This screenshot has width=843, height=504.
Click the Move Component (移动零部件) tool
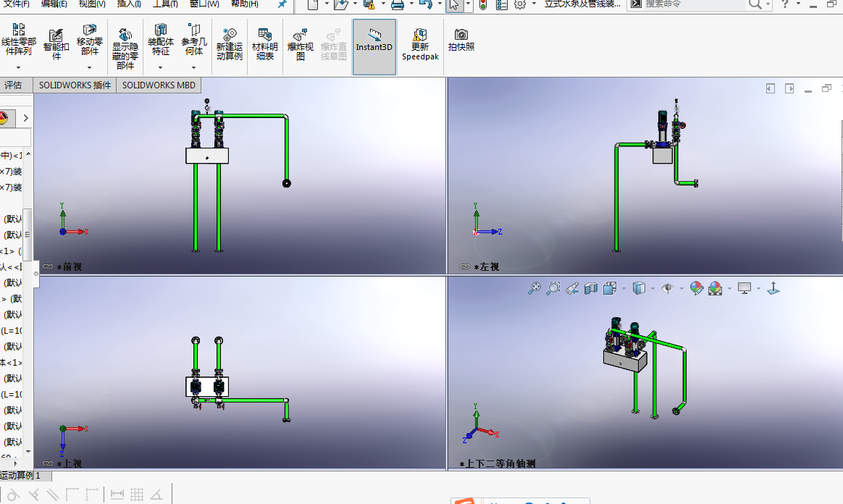tap(89, 39)
